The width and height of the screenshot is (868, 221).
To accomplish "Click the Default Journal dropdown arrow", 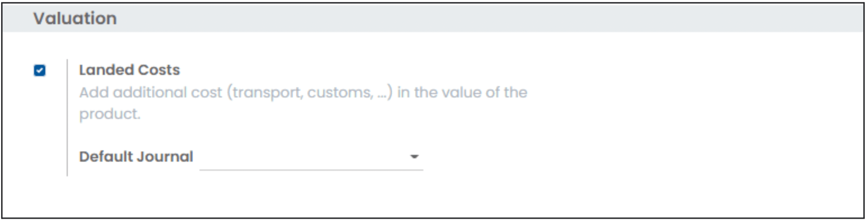I will [414, 157].
